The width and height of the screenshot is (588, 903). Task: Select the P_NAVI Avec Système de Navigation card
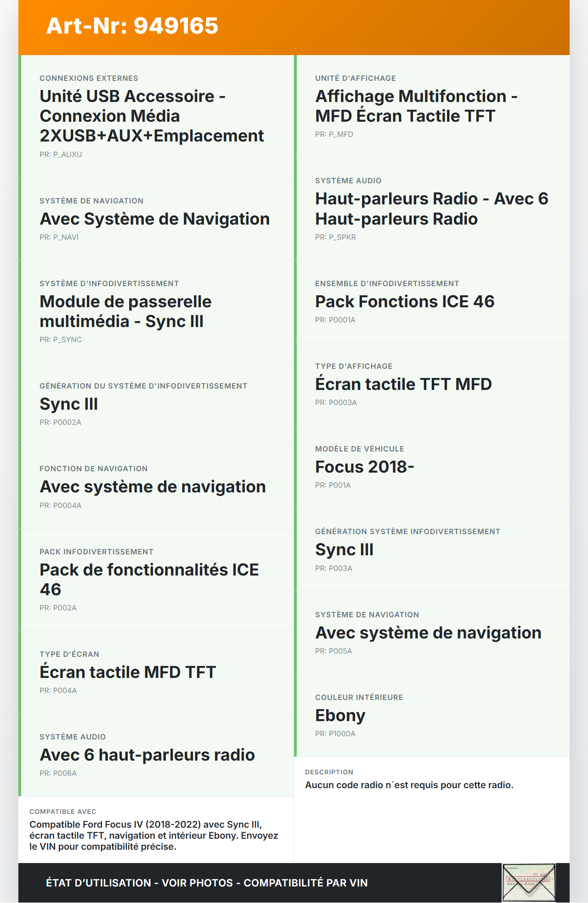coord(156,219)
